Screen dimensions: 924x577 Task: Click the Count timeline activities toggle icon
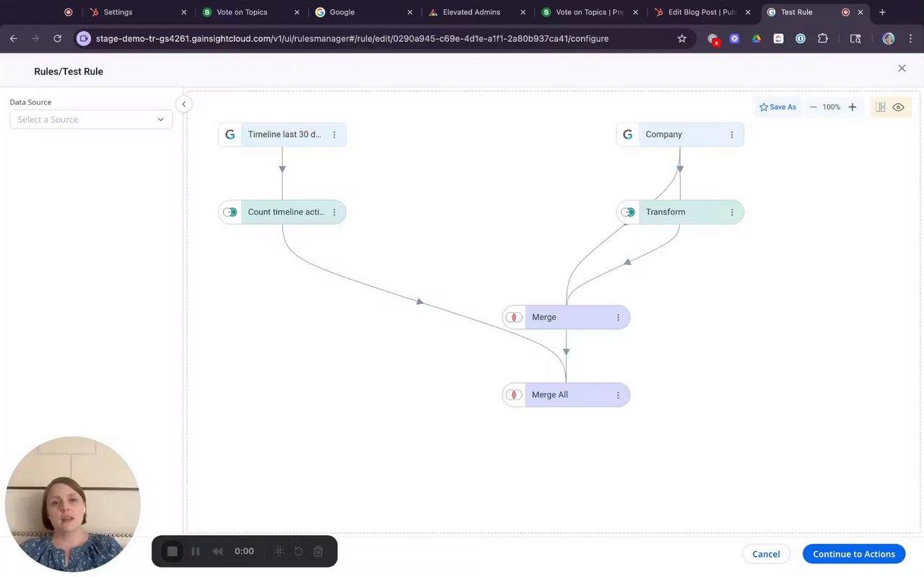(230, 212)
